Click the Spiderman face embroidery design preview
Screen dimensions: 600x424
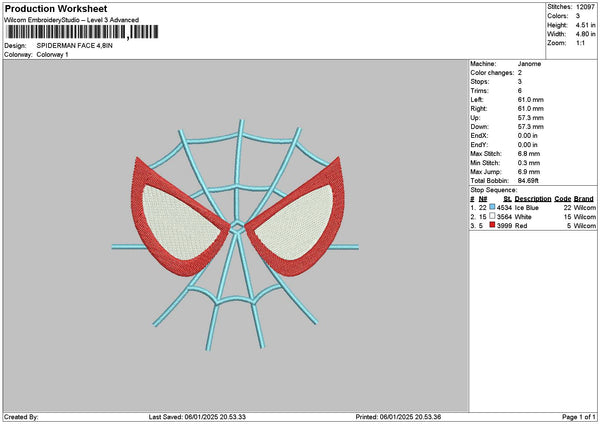[236, 235]
